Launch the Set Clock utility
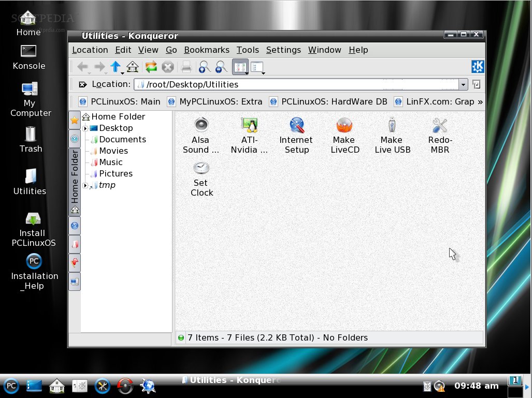532x398 pixels. 202,178
